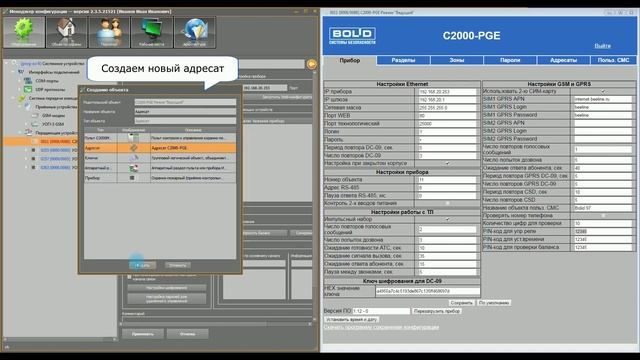Image resolution: width=640 pixels, height=360 pixels.
Task: Click the Пульт С2000М image icon in dialog
Action: tap(133, 138)
